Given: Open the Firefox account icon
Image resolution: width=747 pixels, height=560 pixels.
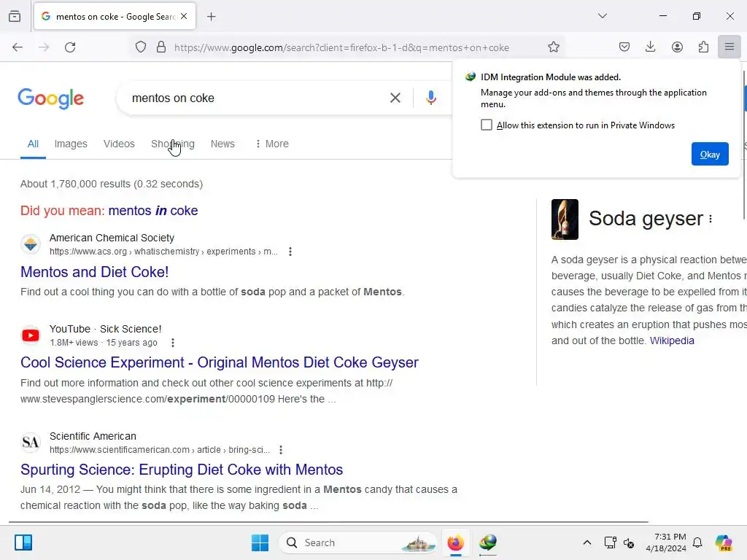Looking at the screenshot, I should [677, 47].
